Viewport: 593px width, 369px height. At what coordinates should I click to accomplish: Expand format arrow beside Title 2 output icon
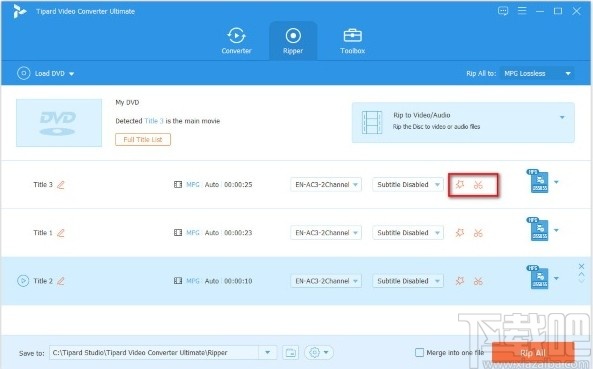556,279
